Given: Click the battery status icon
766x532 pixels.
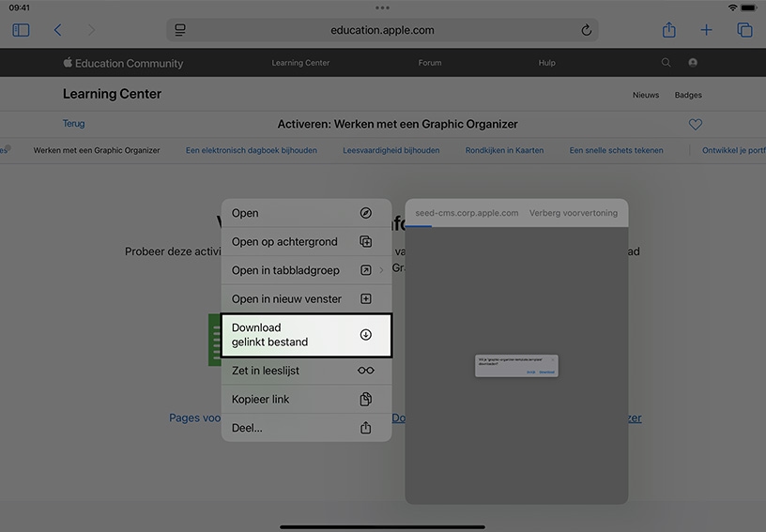Looking at the screenshot, I should (x=748, y=8).
